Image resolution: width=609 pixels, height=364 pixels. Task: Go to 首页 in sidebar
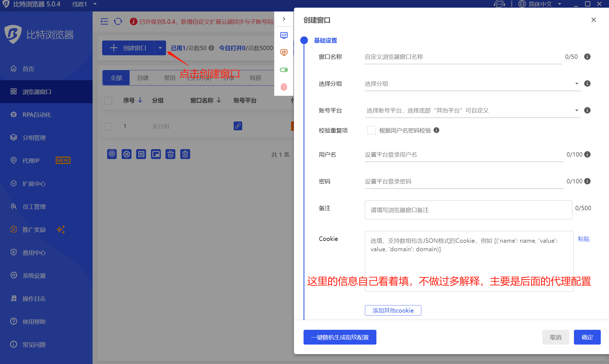46,69
